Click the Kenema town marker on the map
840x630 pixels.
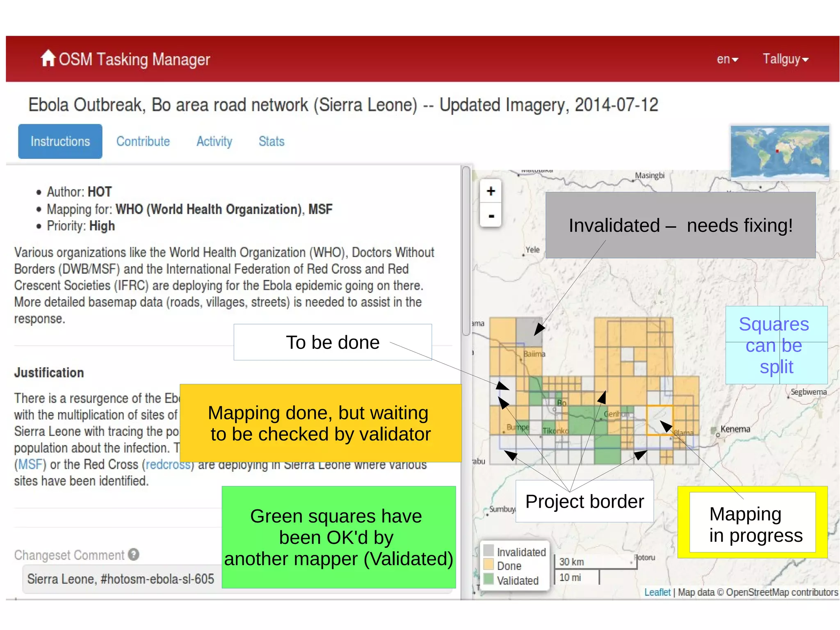point(718,435)
